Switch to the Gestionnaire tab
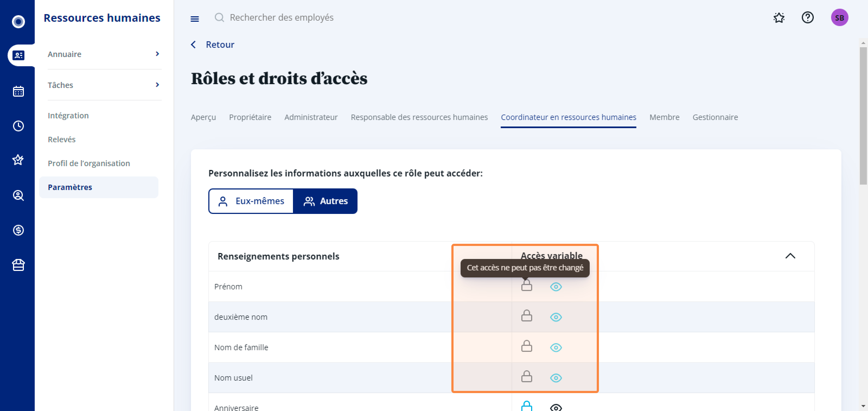Viewport: 868px width, 411px height. point(715,117)
